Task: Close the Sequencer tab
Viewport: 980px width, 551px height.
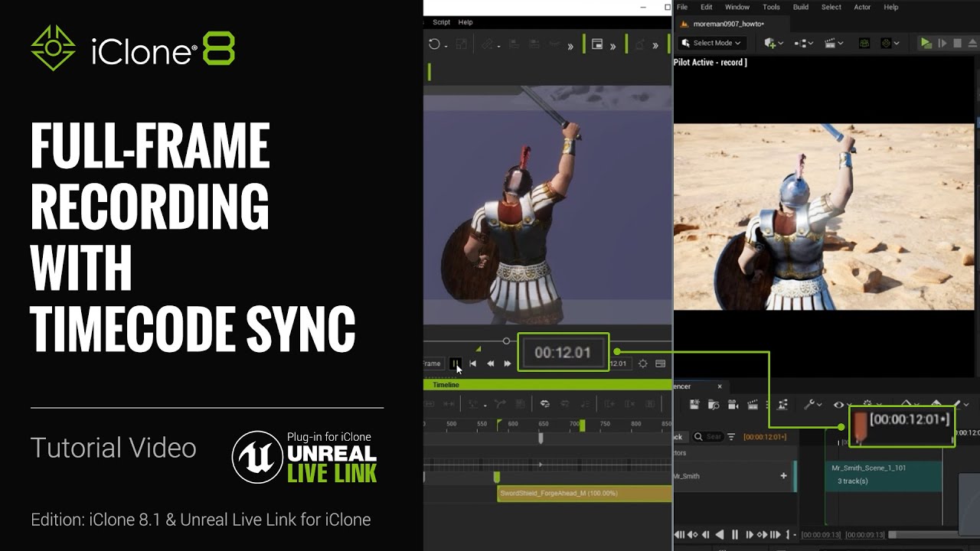Action: [x=719, y=386]
